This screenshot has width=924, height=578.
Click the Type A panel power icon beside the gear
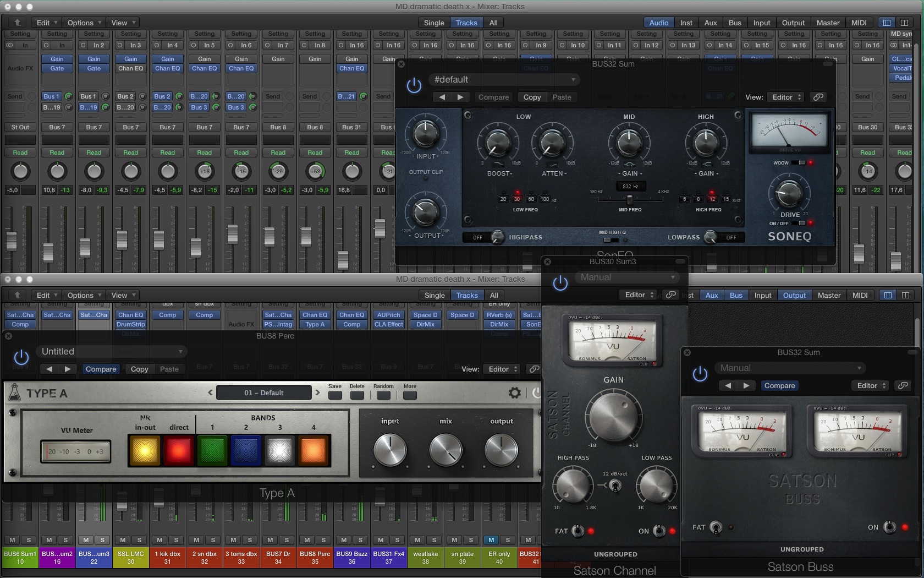(536, 393)
